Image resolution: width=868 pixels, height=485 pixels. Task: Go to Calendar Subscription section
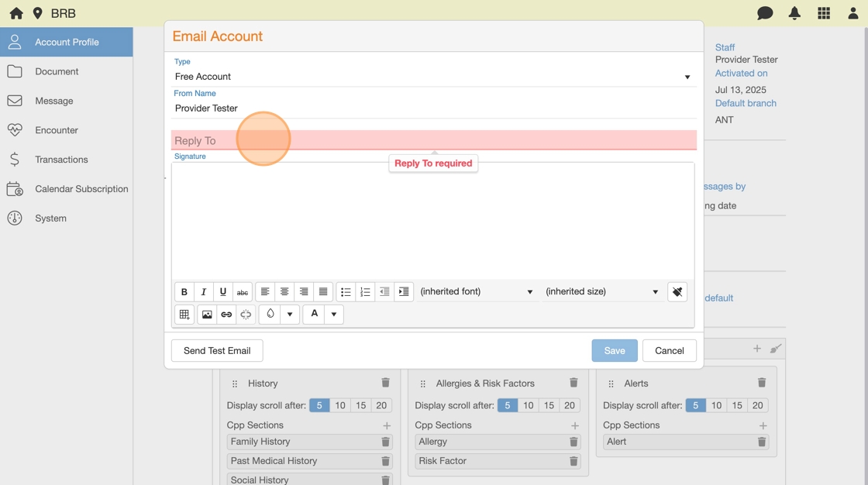click(x=81, y=189)
